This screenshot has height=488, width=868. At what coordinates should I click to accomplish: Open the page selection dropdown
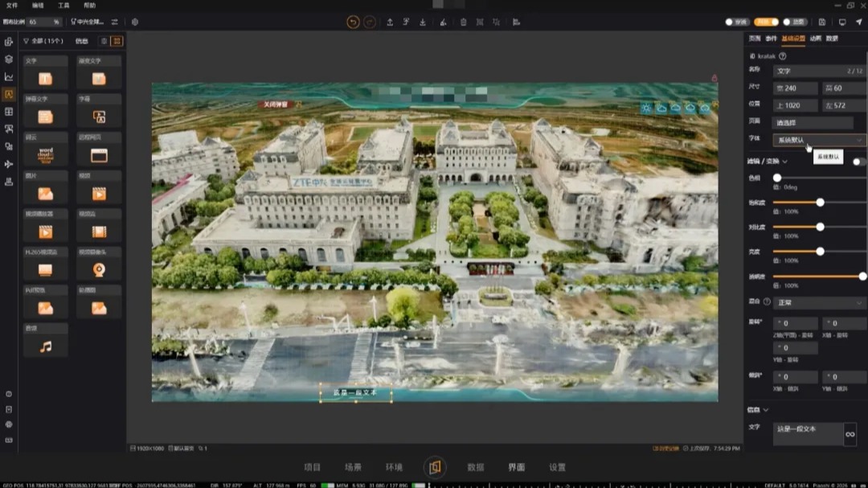click(813, 122)
